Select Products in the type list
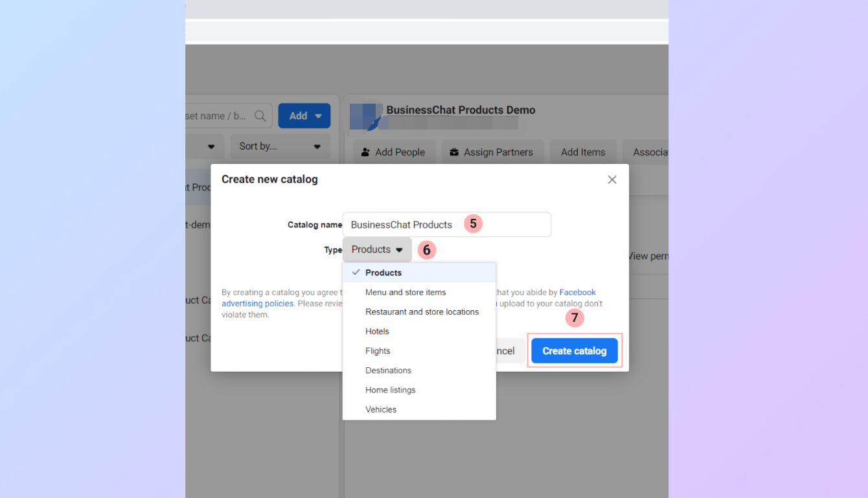This screenshot has height=498, width=868. point(419,273)
